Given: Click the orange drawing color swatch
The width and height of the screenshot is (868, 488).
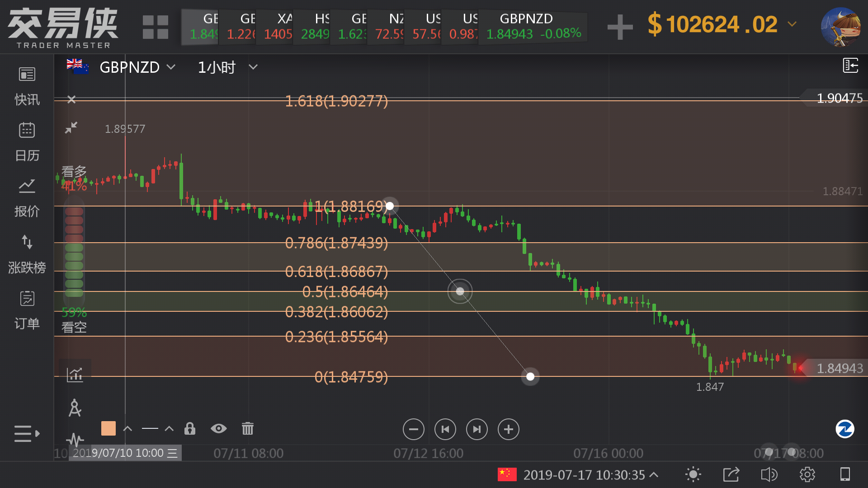Looking at the screenshot, I should coord(108,428).
